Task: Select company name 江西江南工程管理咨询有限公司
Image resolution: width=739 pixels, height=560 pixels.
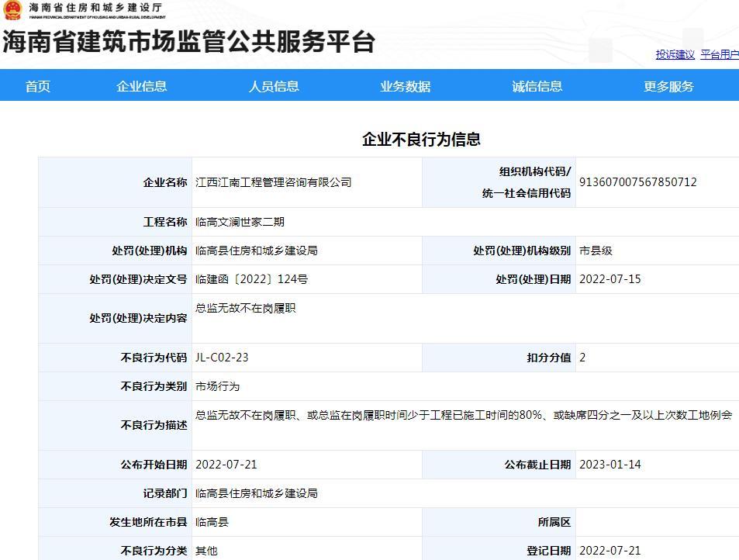Action: click(x=274, y=182)
